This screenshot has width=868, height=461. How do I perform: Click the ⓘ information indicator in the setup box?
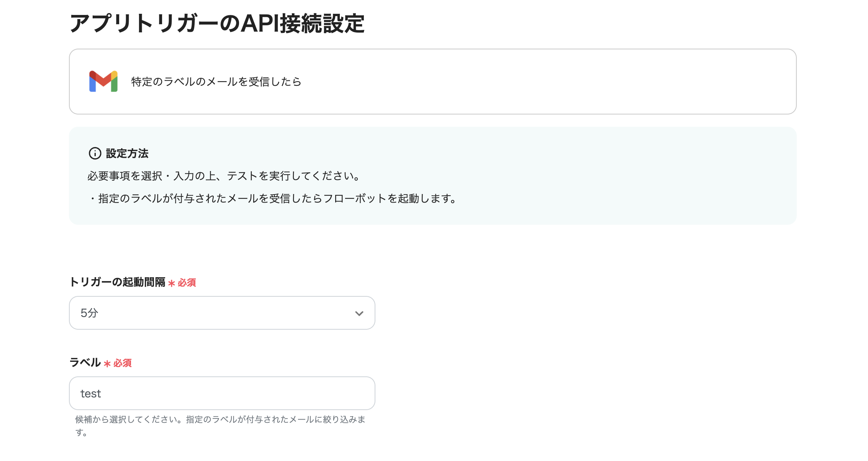pyautogui.click(x=95, y=154)
